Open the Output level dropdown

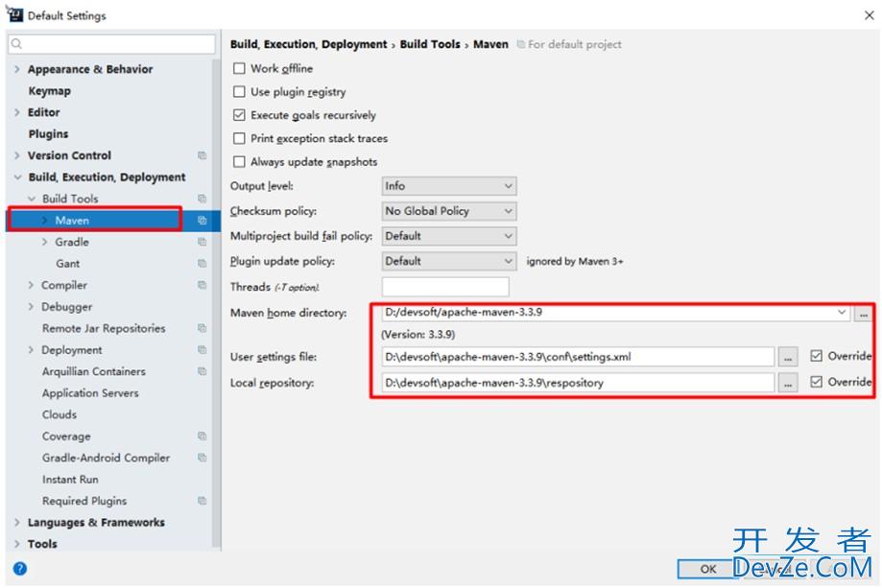coord(449,186)
